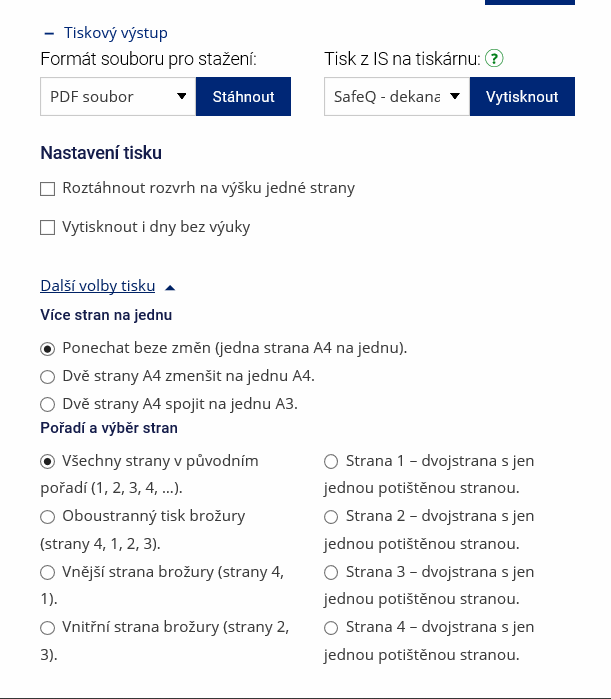Viewport: 611px width, 699px height.
Task: Open the PDF soubor format dropdown
Action: pyautogui.click(x=118, y=97)
